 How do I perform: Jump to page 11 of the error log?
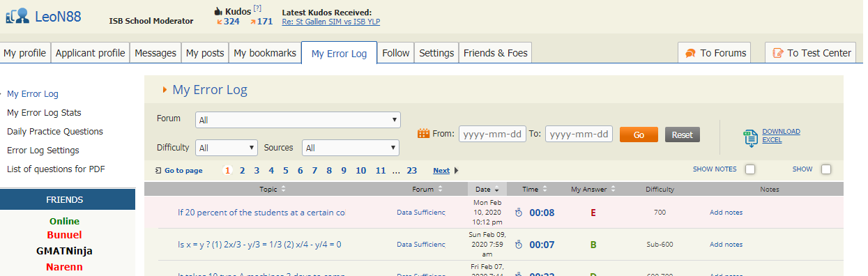tap(380, 171)
